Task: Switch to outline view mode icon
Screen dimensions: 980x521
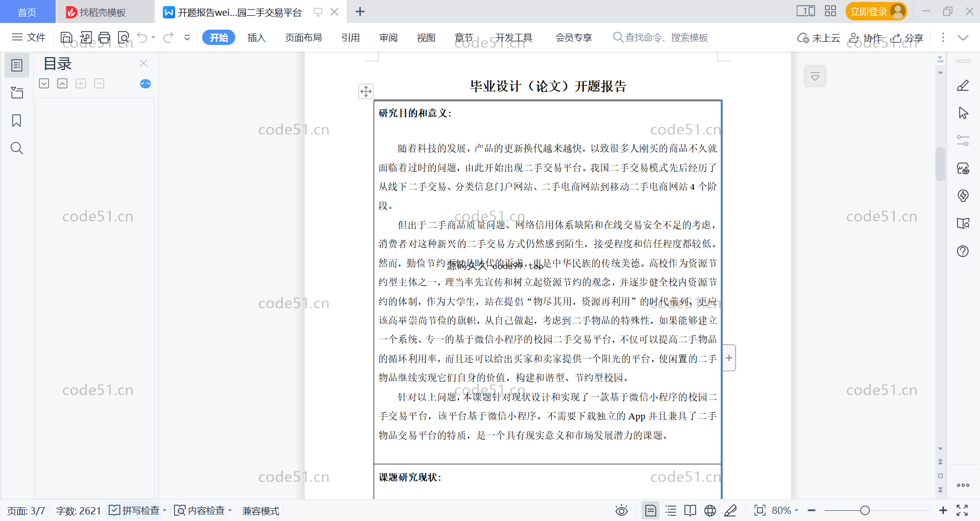Action: [x=671, y=510]
